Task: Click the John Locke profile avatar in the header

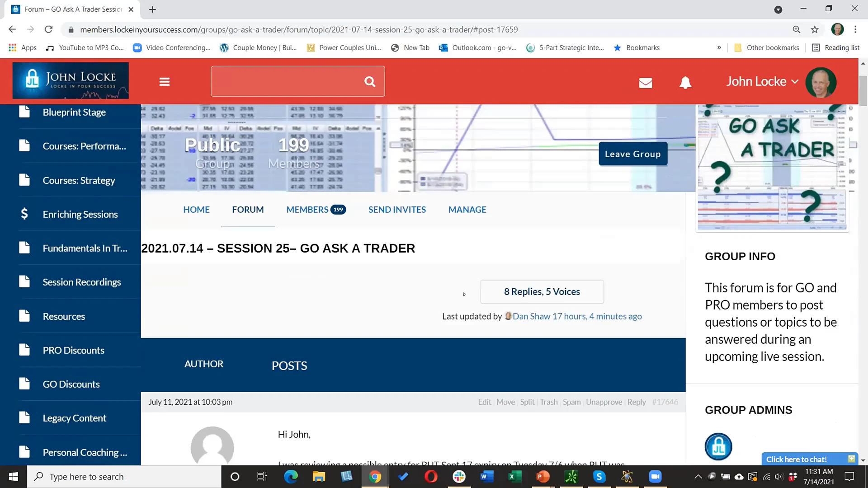Action: point(821,82)
